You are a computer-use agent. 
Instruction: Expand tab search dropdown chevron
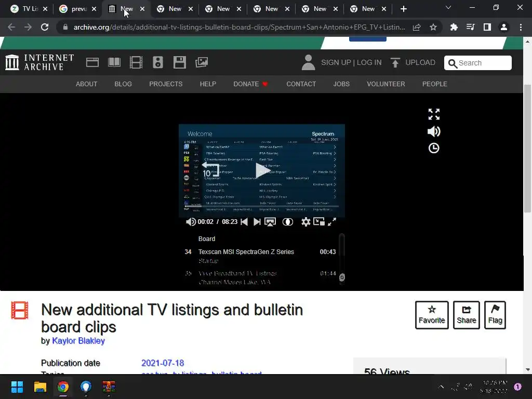click(x=448, y=7)
